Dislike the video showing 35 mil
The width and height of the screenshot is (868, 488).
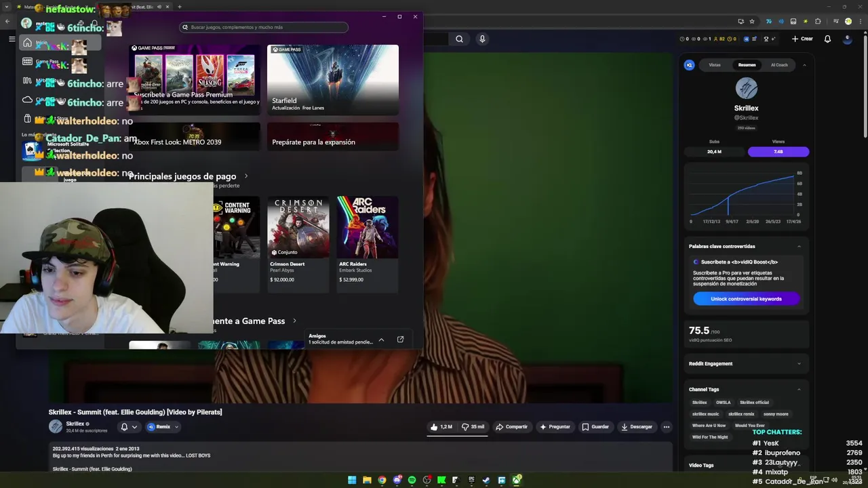pyautogui.click(x=473, y=427)
